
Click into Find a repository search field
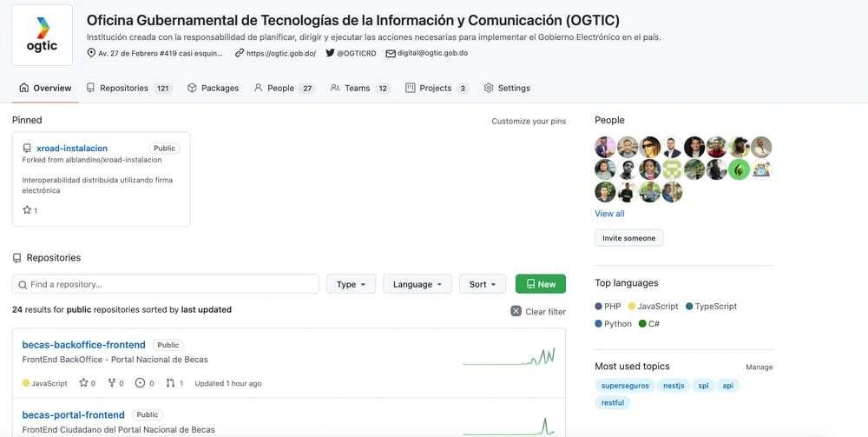click(166, 284)
